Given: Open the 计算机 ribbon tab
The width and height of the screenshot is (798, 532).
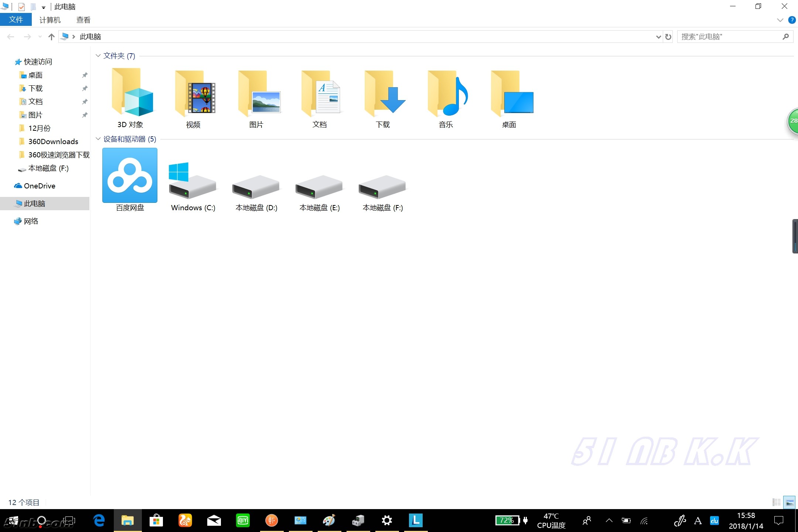Looking at the screenshot, I should pyautogui.click(x=50, y=20).
